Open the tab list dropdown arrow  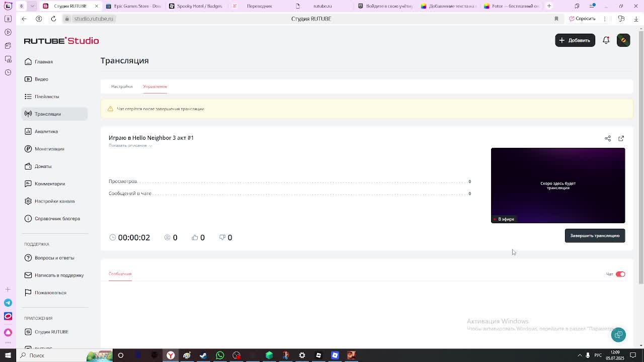(32, 6)
